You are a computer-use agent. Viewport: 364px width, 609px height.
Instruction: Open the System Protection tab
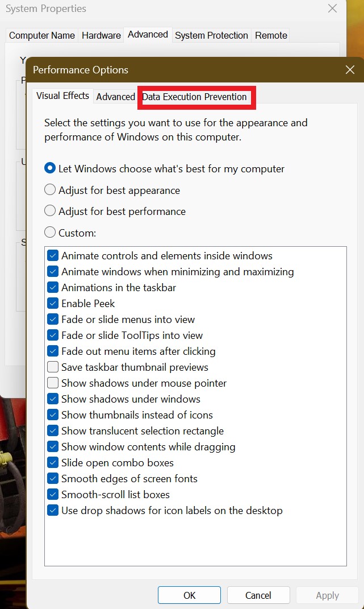pos(211,35)
